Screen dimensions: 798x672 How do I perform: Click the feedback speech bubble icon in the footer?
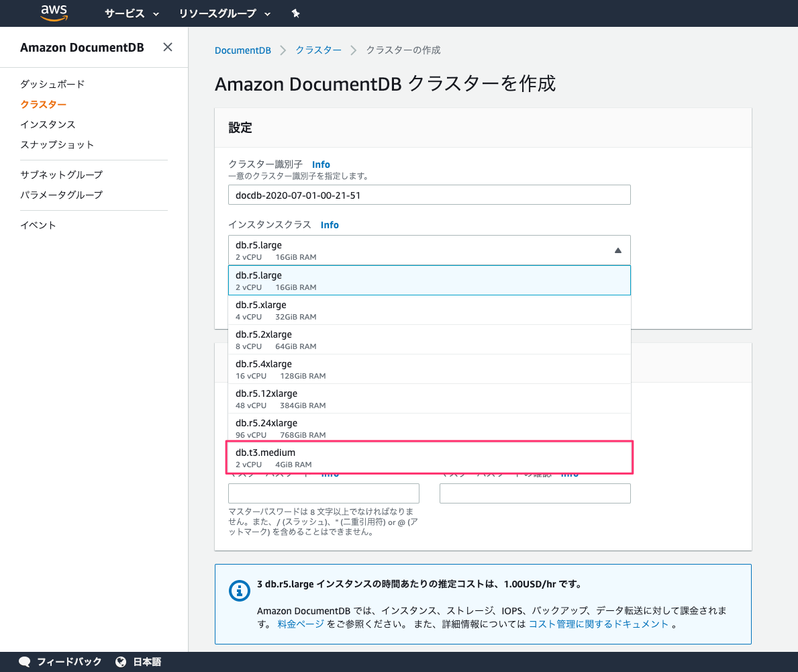coord(24,661)
